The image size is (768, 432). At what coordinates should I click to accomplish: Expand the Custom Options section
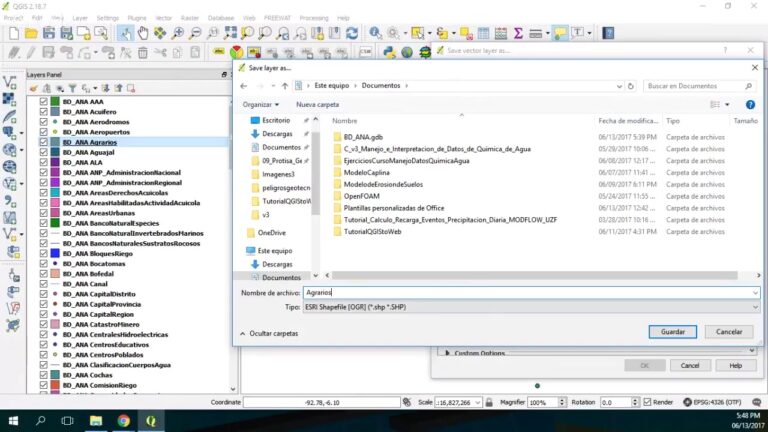tap(447, 353)
